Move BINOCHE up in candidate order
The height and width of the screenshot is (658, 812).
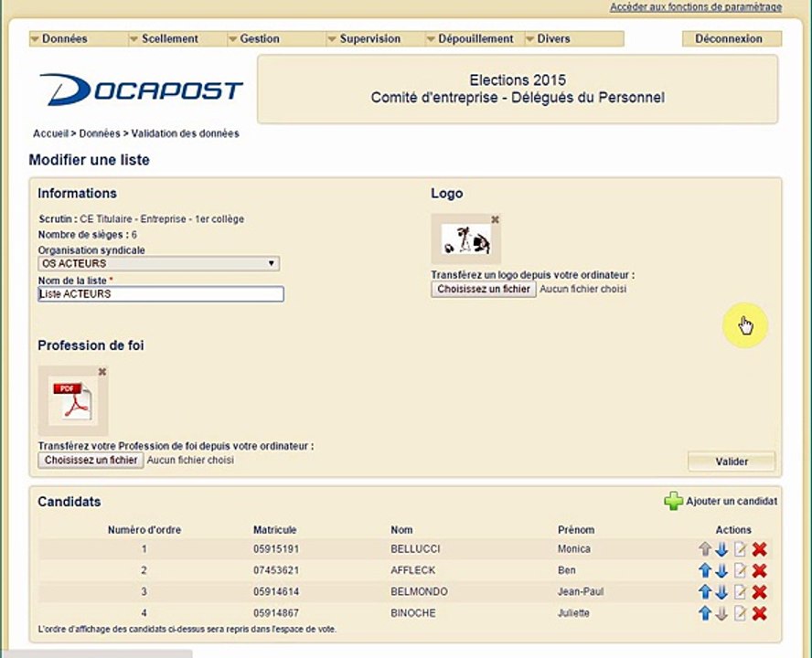tap(705, 613)
